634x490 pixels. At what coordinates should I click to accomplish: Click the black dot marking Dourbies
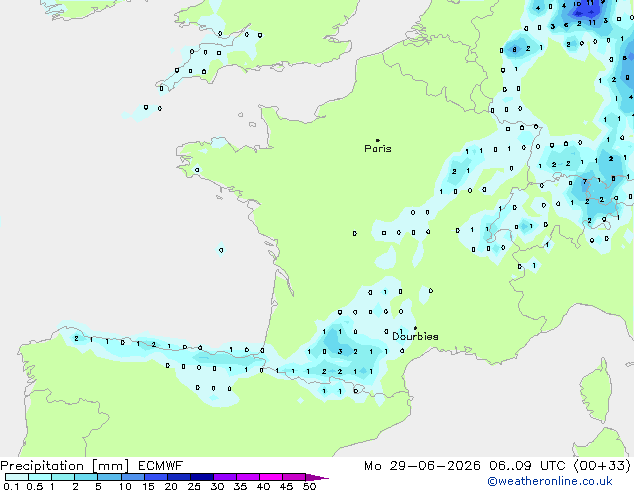tap(415, 328)
